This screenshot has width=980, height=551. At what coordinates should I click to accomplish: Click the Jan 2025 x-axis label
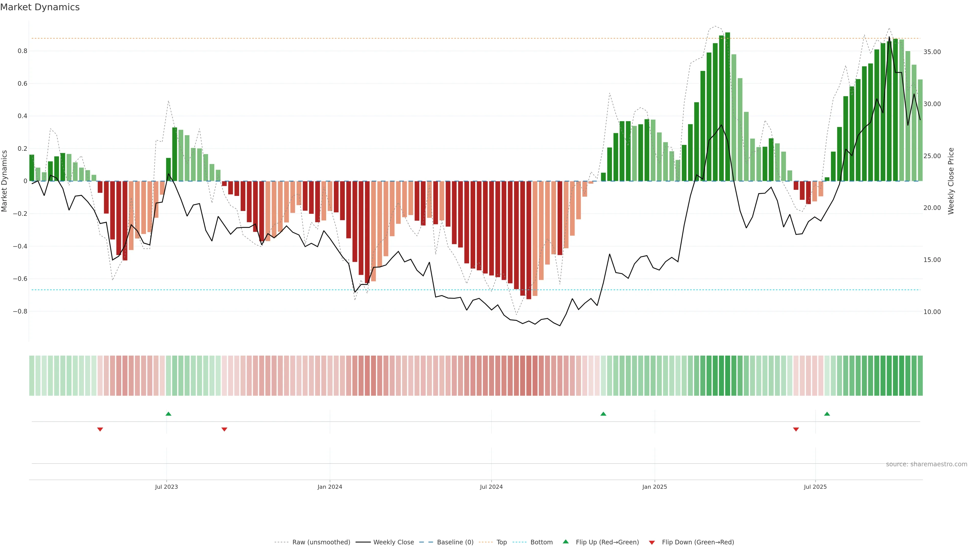(x=654, y=487)
